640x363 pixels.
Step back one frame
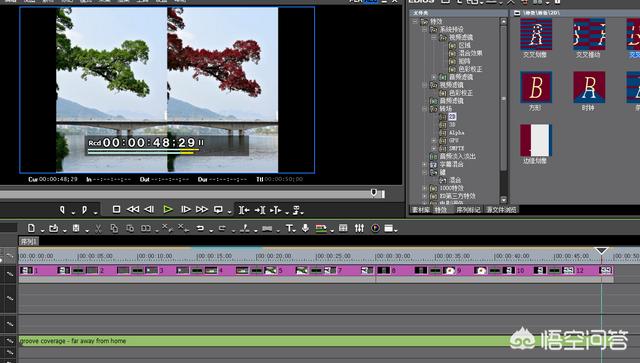coord(149,209)
